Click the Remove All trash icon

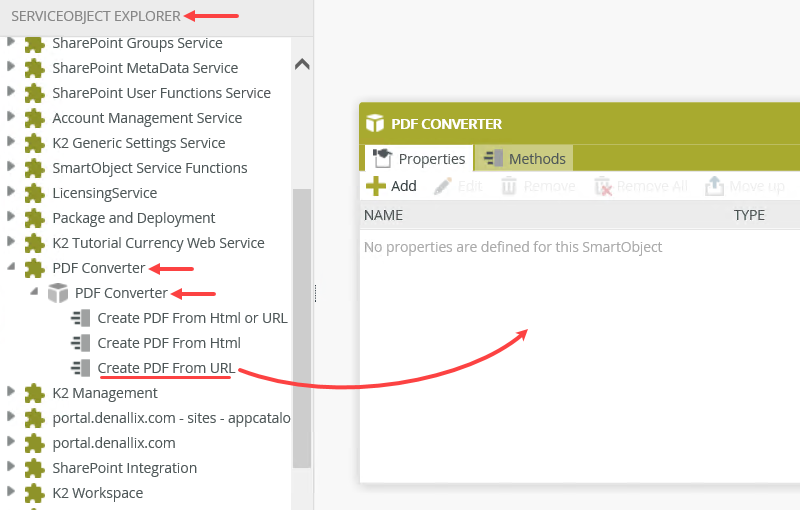click(603, 186)
